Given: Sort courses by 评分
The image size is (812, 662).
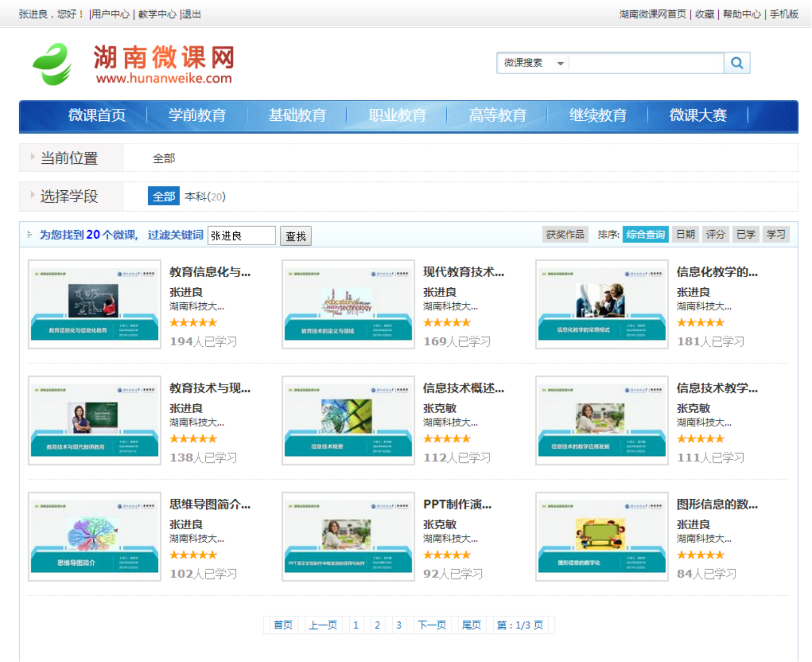Looking at the screenshot, I should (x=716, y=234).
